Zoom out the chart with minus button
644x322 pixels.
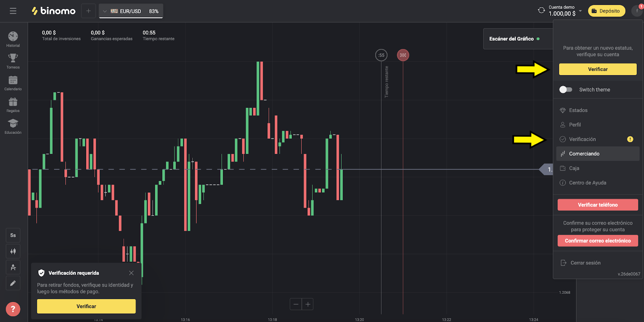click(x=296, y=304)
